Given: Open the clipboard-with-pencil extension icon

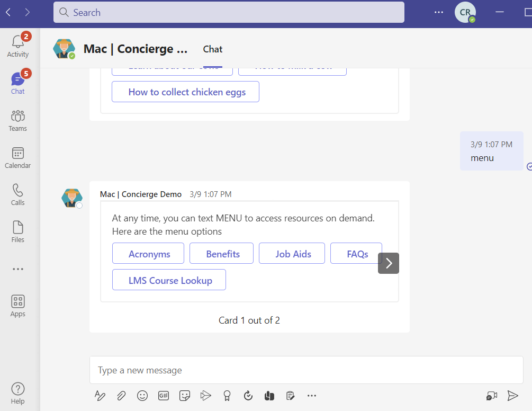Looking at the screenshot, I should point(291,396).
